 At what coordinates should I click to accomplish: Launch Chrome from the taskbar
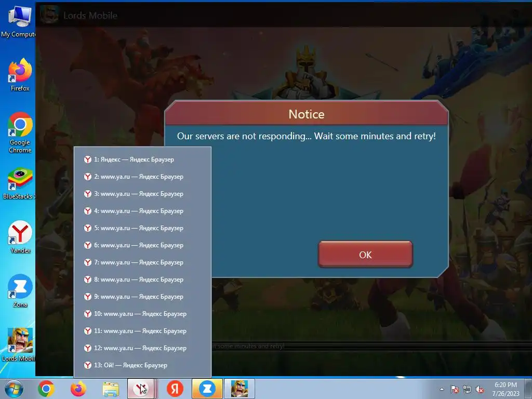click(x=46, y=389)
